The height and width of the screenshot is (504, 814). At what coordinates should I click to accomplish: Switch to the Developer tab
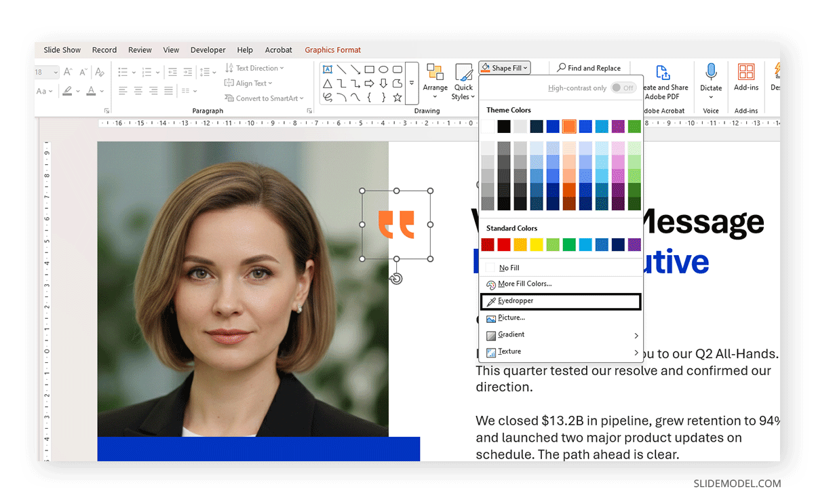pos(208,50)
